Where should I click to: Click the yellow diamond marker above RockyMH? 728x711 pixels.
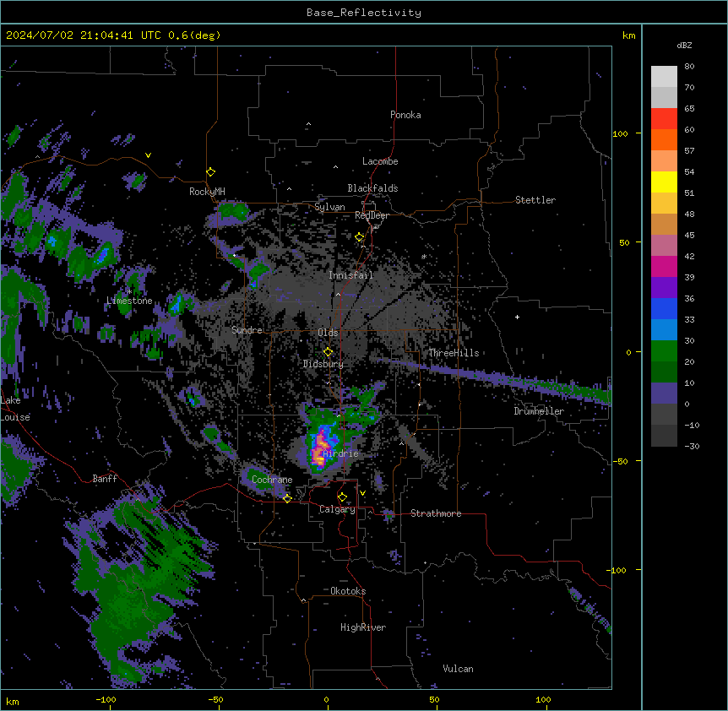tap(210, 172)
